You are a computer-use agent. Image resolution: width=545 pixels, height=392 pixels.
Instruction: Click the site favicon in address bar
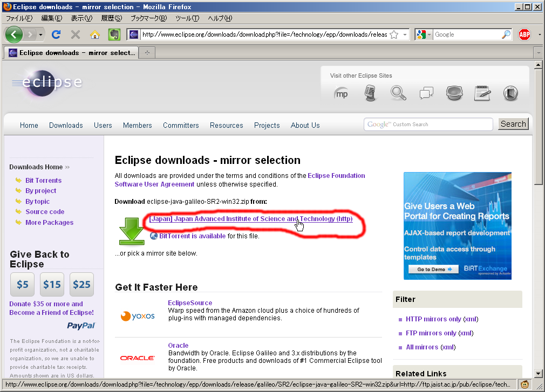click(x=133, y=35)
